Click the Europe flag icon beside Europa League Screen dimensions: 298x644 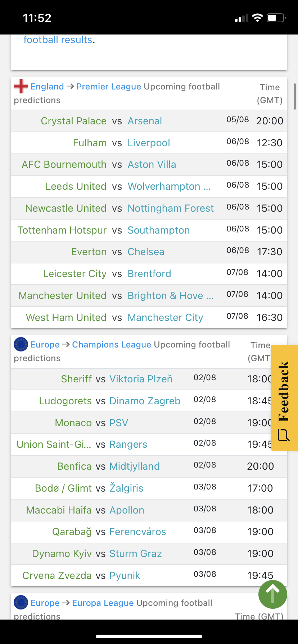pos(21,603)
